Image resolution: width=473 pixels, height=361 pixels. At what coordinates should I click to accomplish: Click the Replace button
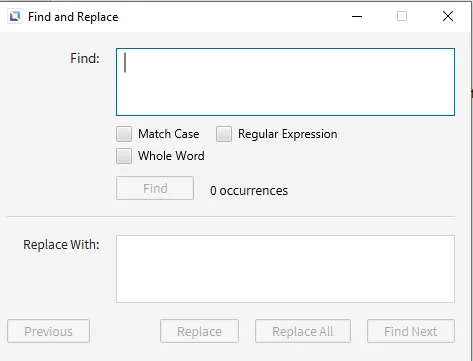(x=199, y=331)
